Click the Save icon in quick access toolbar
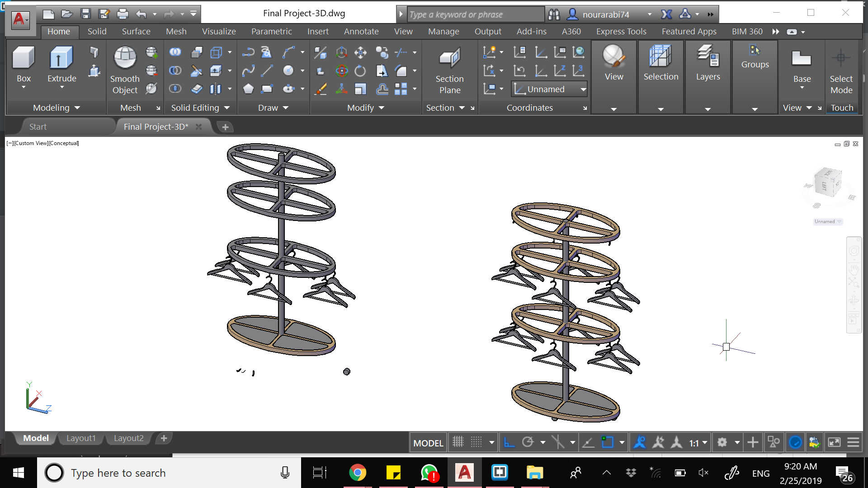The image size is (868, 488). click(x=85, y=14)
